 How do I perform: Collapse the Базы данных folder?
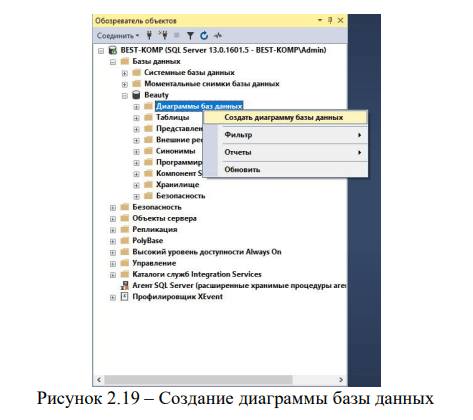113,62
